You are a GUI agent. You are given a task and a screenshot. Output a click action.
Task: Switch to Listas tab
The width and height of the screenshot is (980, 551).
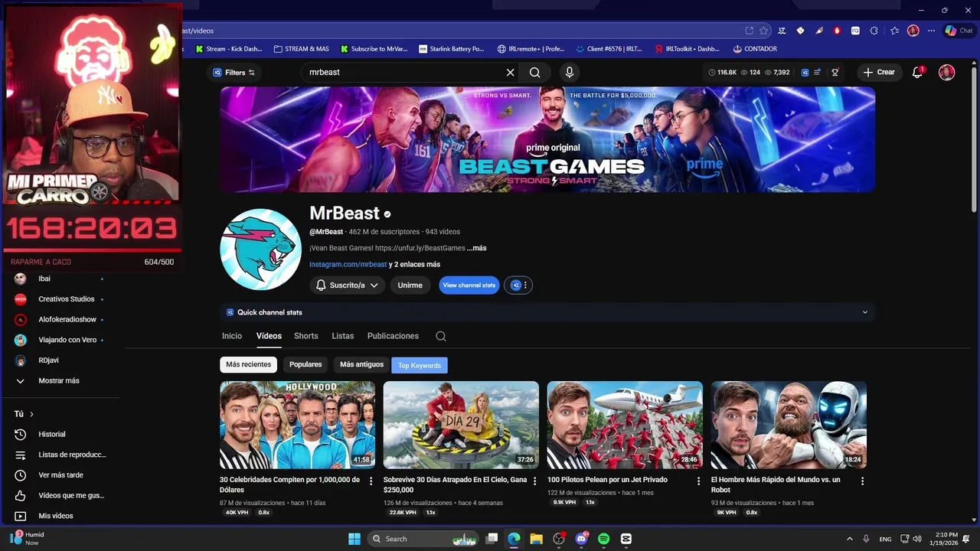(342, 336)
